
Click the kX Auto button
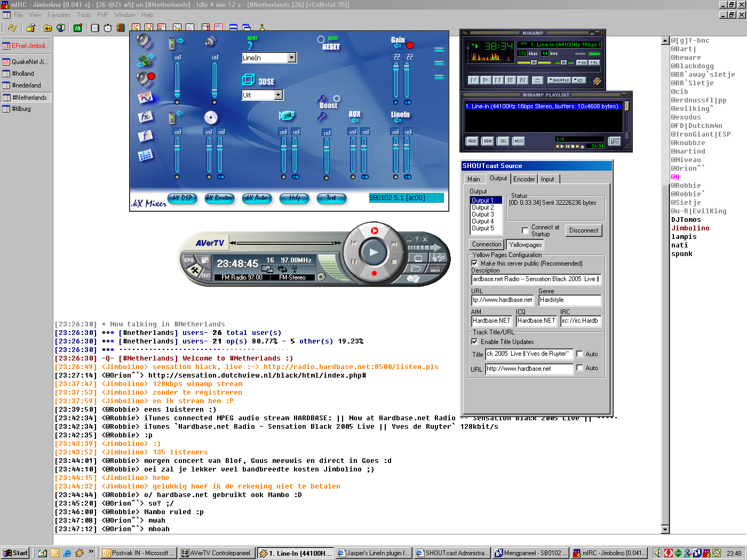click(257, 198)
